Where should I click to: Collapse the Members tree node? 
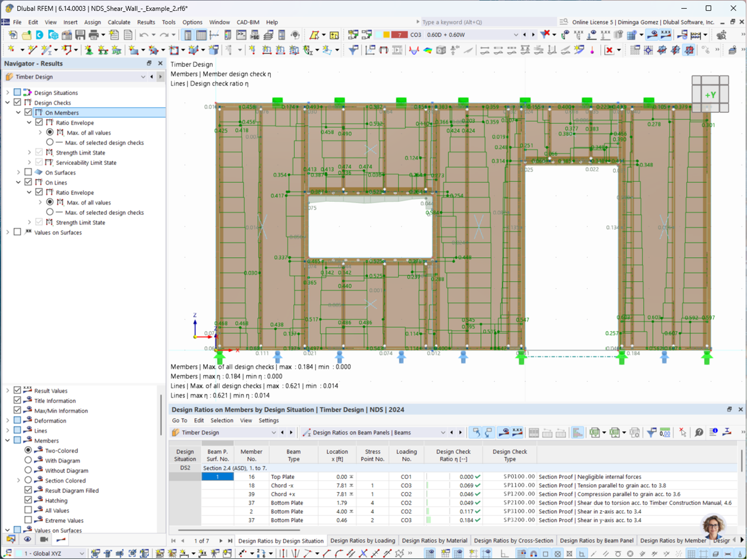point(8,441)
